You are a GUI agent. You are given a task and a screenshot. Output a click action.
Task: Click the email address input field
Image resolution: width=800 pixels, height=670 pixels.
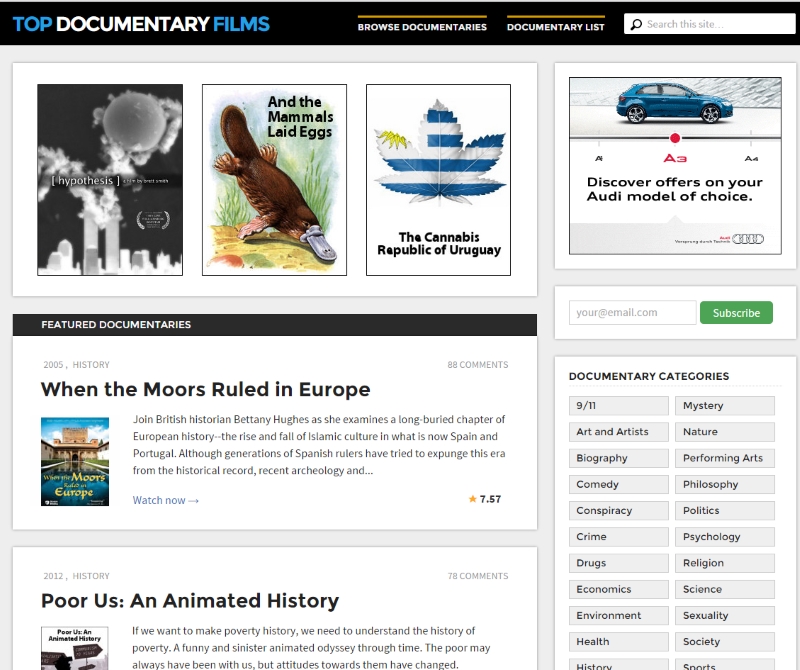(632, 312)
